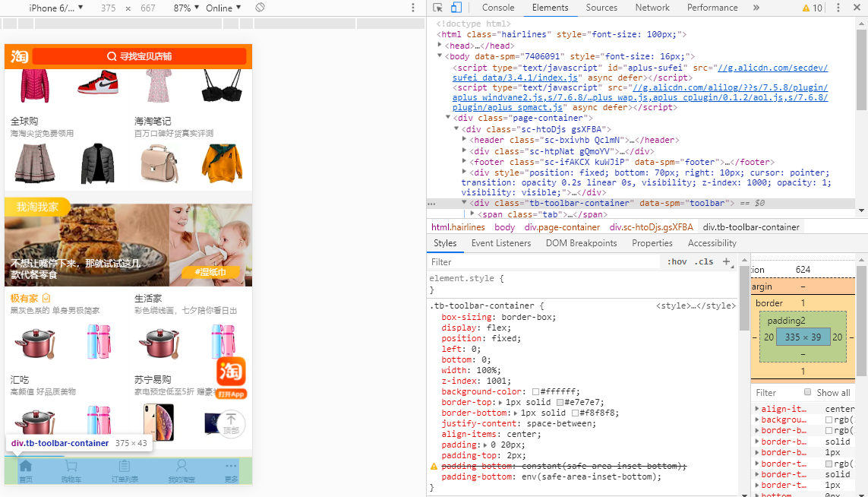Follow the g.alicdn.com/secdev script link
This screenshot has height=497, width=868.
pos(640,73)
